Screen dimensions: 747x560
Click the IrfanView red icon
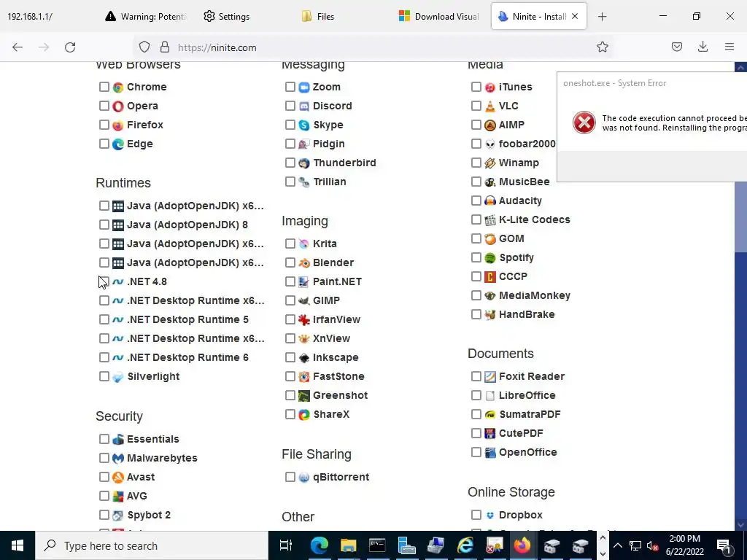(x=304, y=319)
